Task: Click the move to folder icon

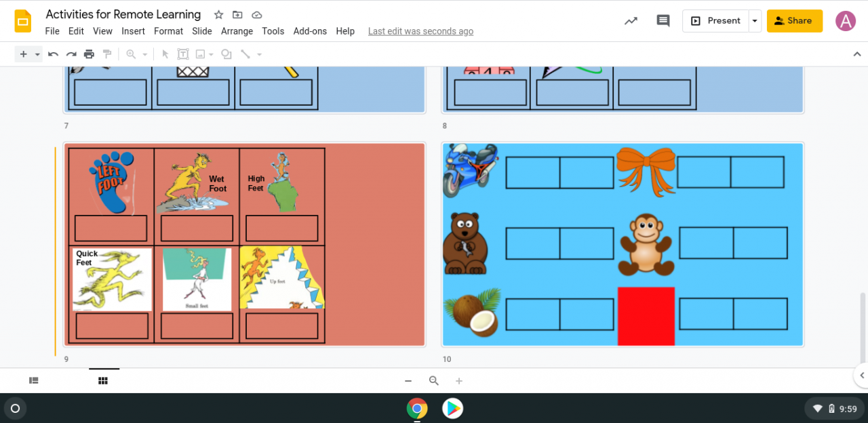Action: [237, 15]
